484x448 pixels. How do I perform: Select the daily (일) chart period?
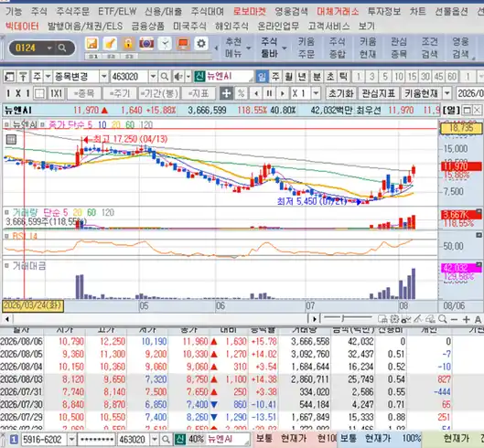[x=262, y=77]
